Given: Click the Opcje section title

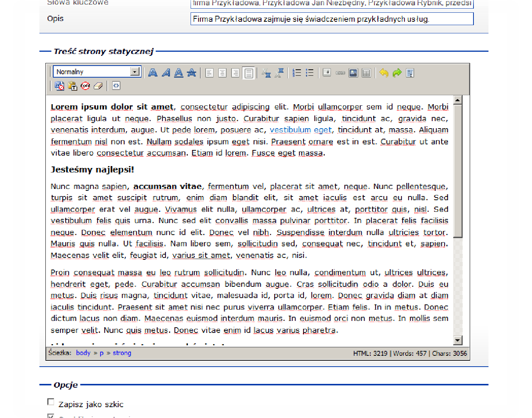Looking at the screenshot, I should click(x=66, y=385).
